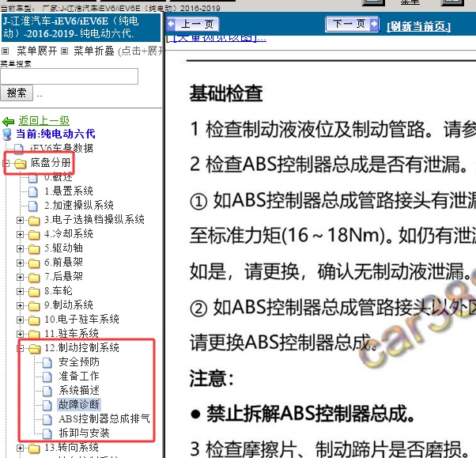The width and height of the screenshot is (476, 458).
Task: Click document icon of 1.悬置系统
Action: click(x=33, y=191)
